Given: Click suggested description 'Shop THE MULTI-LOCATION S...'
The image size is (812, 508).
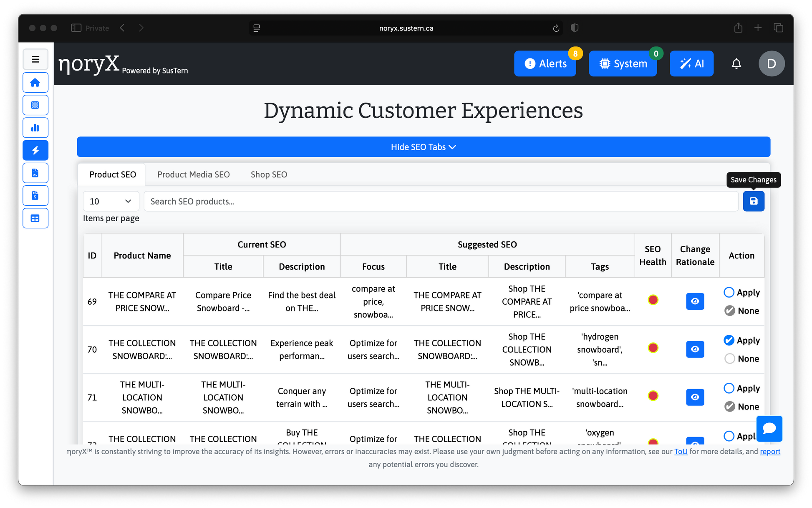Looking at the screenshot, I should 527,397.
